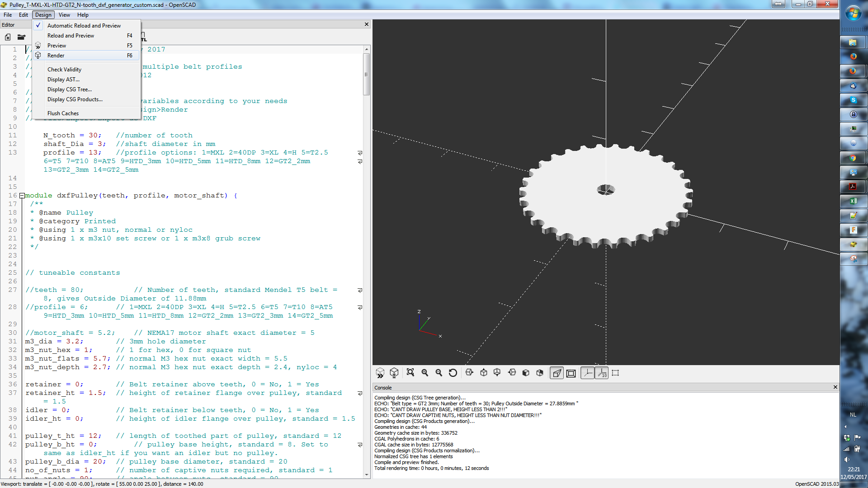
Task: Click the New file icon in editor toolbar
Action: coord(8,37)
